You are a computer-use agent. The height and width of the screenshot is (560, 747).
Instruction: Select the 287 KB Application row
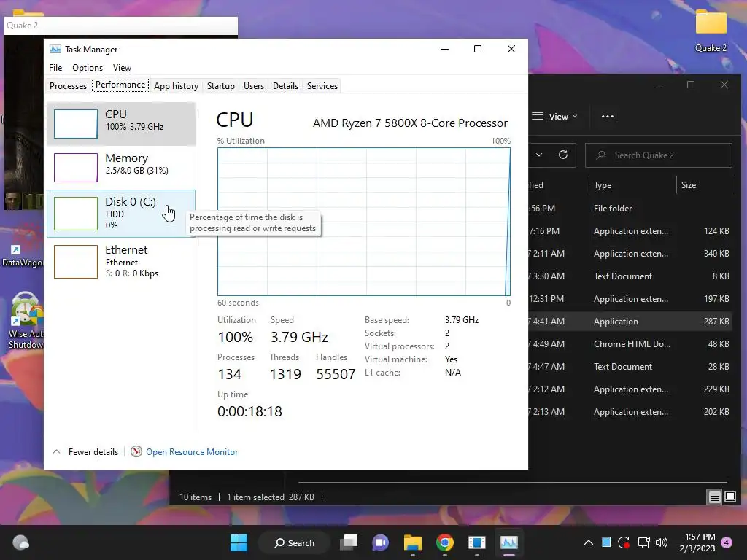631,322
